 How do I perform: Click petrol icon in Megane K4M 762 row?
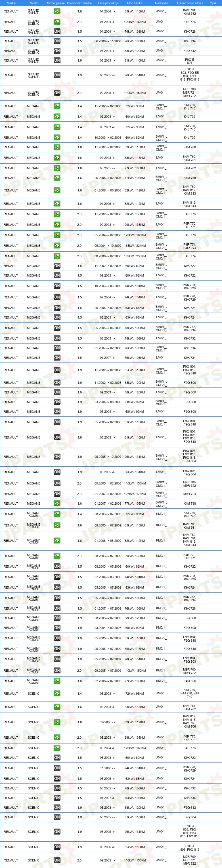(x=57, y=168)
